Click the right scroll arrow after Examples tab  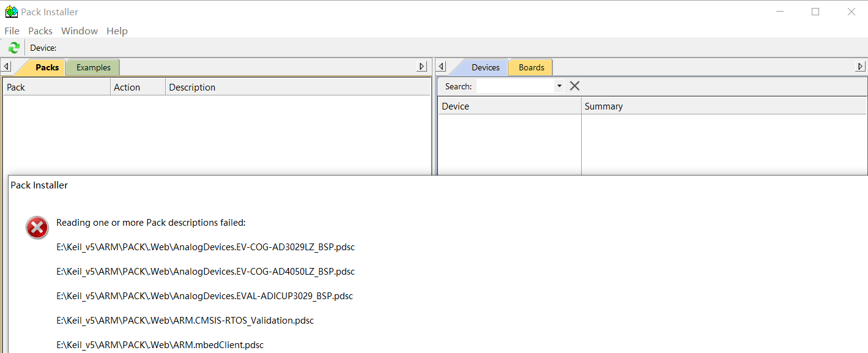click(x=422, y=67)
